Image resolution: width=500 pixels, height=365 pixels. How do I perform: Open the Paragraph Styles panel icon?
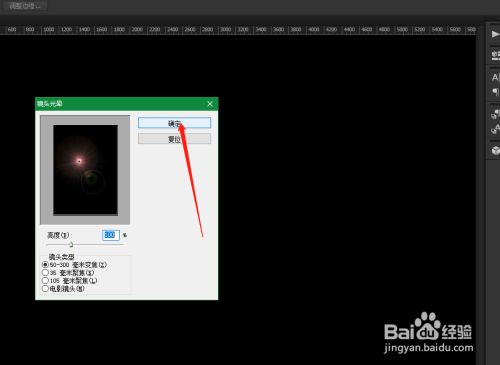pos(495,129)
